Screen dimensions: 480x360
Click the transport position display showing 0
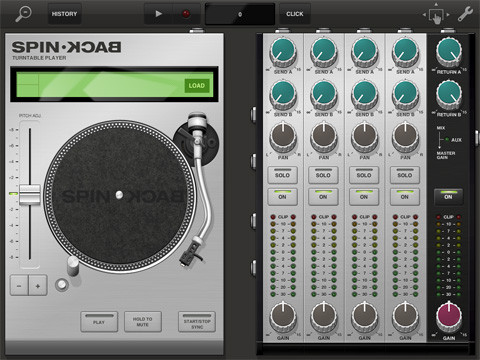(x=240, y=14)
